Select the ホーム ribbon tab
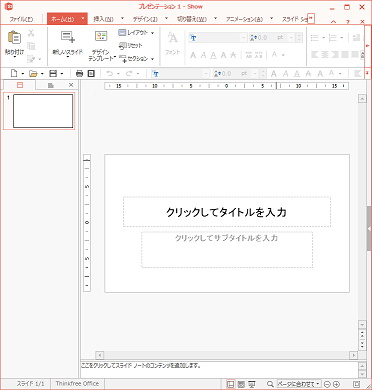Screen dimensions: 372x390 (x=63, y=19)
